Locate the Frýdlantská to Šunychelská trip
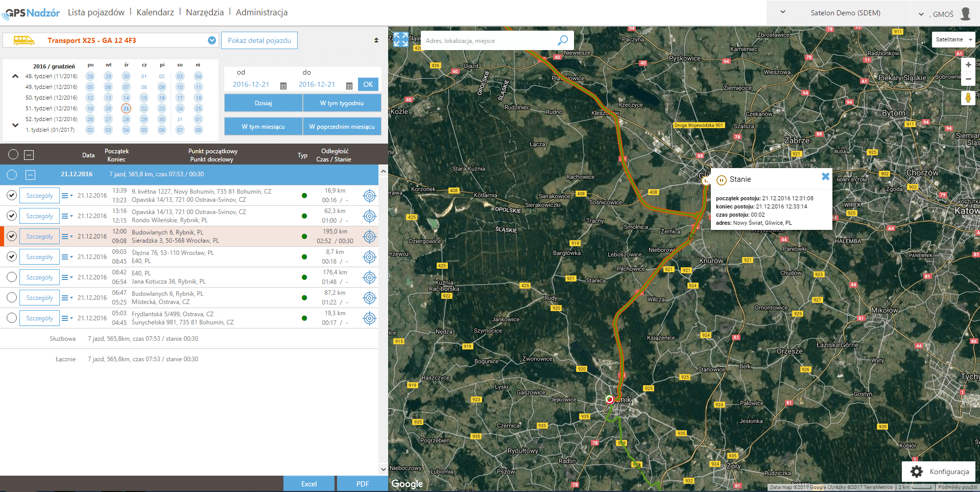The image size is (980, 492). coord(369,318)
